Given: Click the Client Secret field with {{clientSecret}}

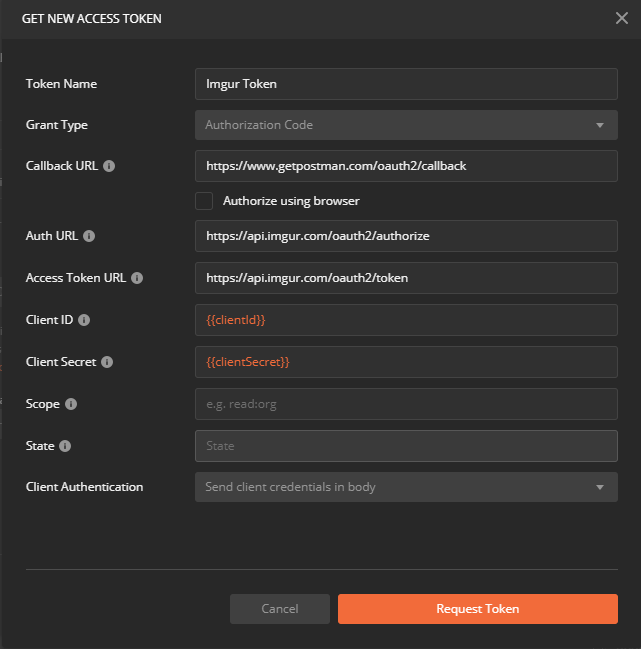Looking at the screenshot, I should 406,362.
